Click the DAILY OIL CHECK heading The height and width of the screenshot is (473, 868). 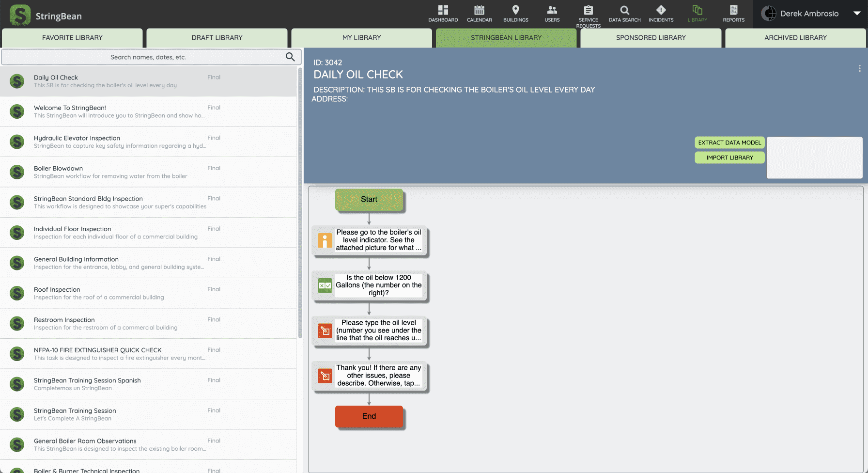[358, 75]
